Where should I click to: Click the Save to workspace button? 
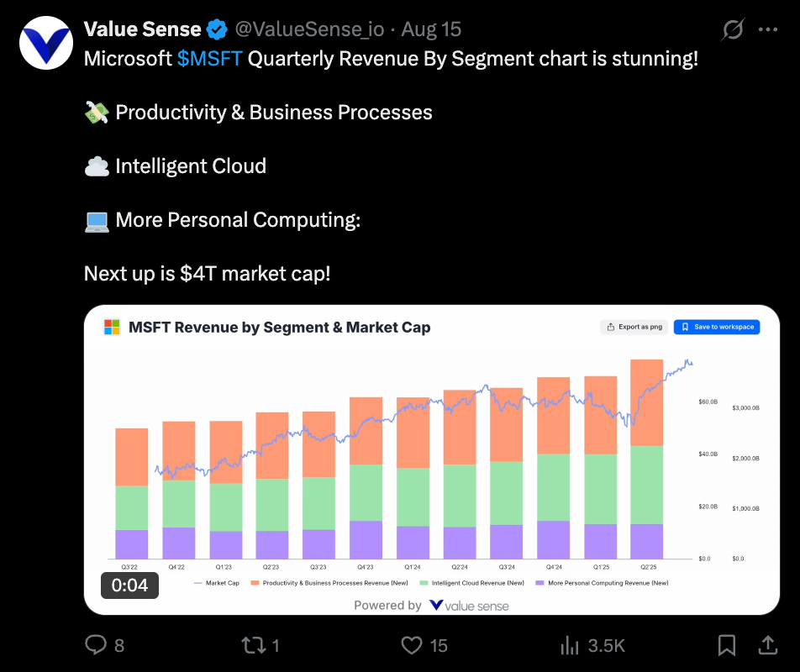click(x=717, y=327)
